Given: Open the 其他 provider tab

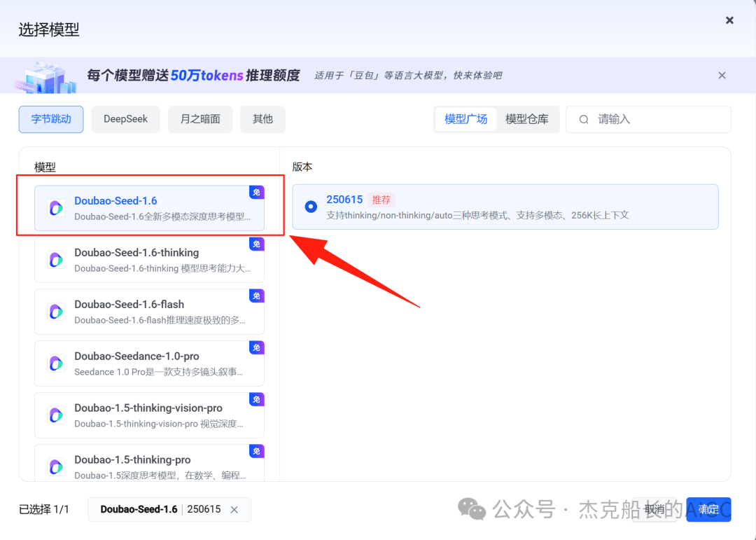Looking at the screenshot, I should [262, 119].
